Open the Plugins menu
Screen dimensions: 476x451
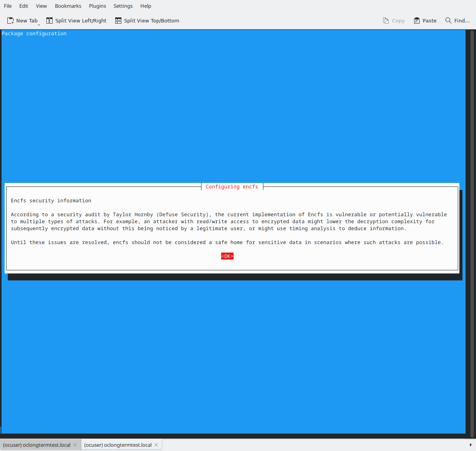(97, 6)
